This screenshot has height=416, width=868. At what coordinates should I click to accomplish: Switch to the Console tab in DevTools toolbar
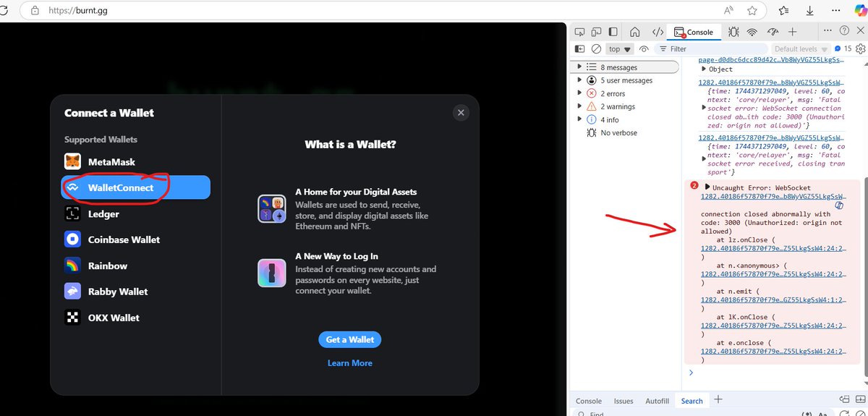(694, 32)
